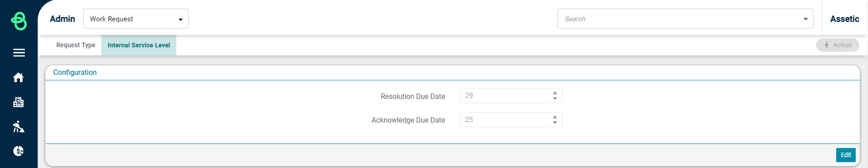
Task: Expand the Search box dropdown arrow
Action: pos(805,19)
